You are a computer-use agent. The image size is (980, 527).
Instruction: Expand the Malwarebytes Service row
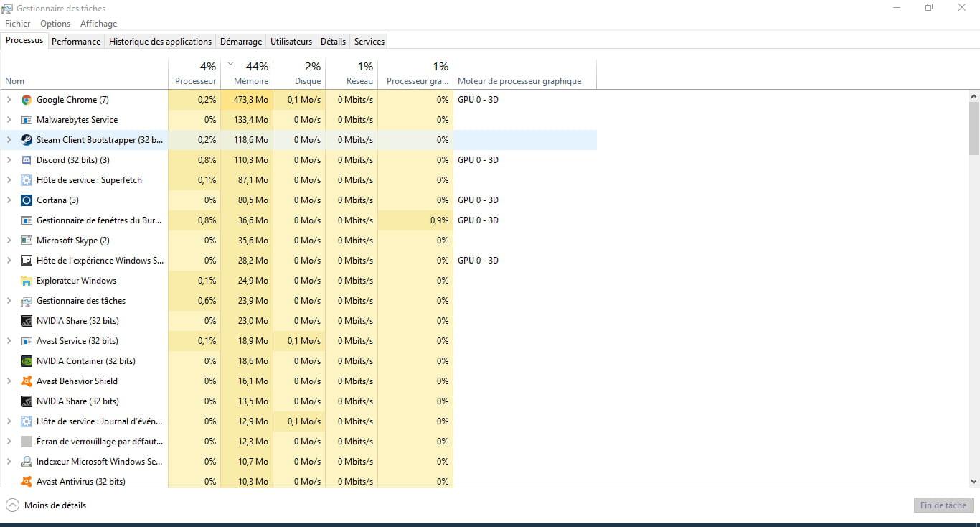pos(9,120)
